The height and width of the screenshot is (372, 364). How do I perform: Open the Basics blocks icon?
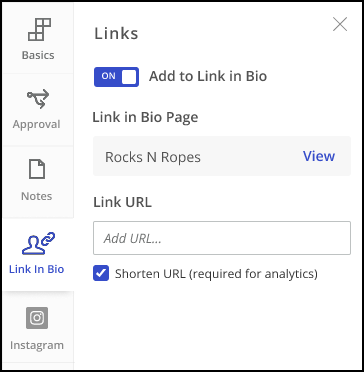tap(40, 29)
